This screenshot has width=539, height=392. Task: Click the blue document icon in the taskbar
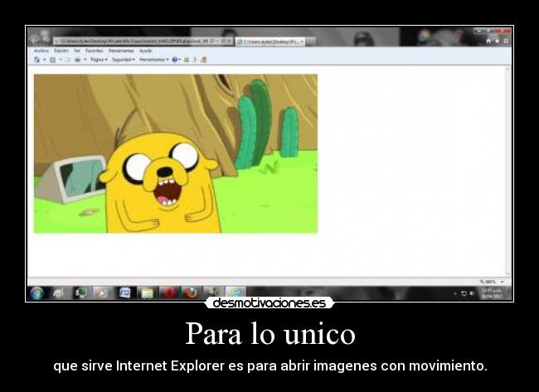click(124, 293)
